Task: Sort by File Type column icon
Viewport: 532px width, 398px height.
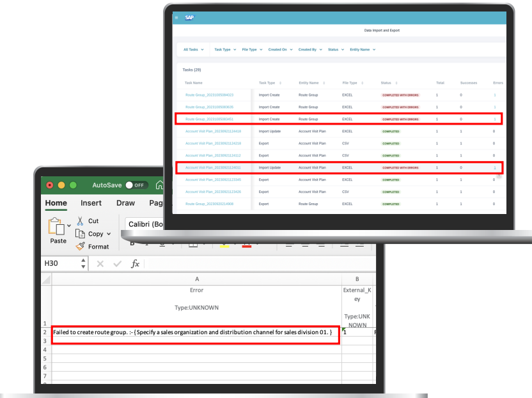Action: click(x=362, y=83)
